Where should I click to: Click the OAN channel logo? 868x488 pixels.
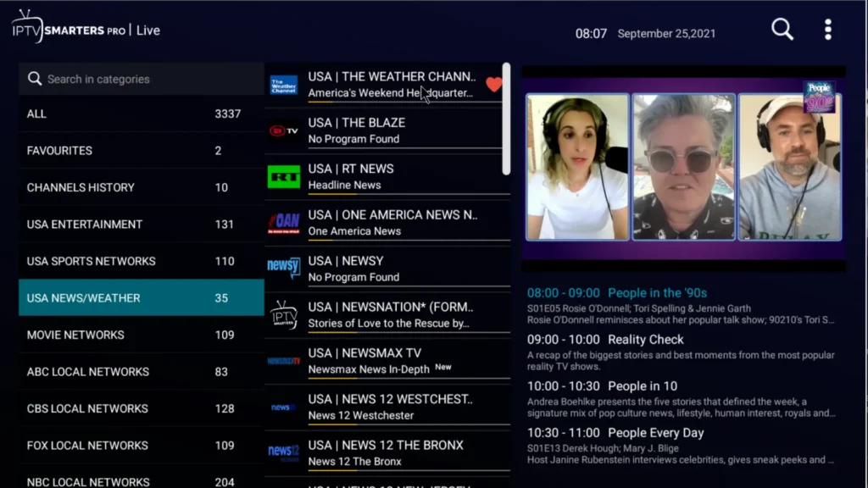(284, 223)
